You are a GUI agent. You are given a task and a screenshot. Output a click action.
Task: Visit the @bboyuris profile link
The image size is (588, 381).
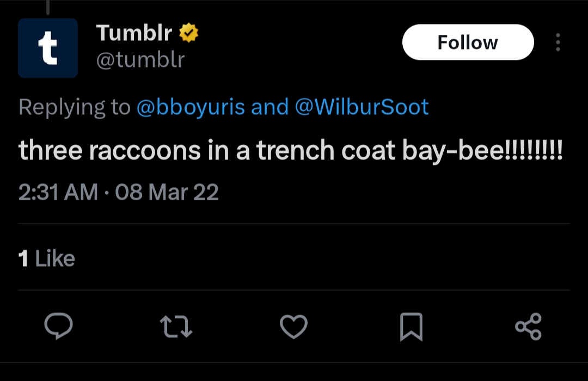click(x=191, y=107)
